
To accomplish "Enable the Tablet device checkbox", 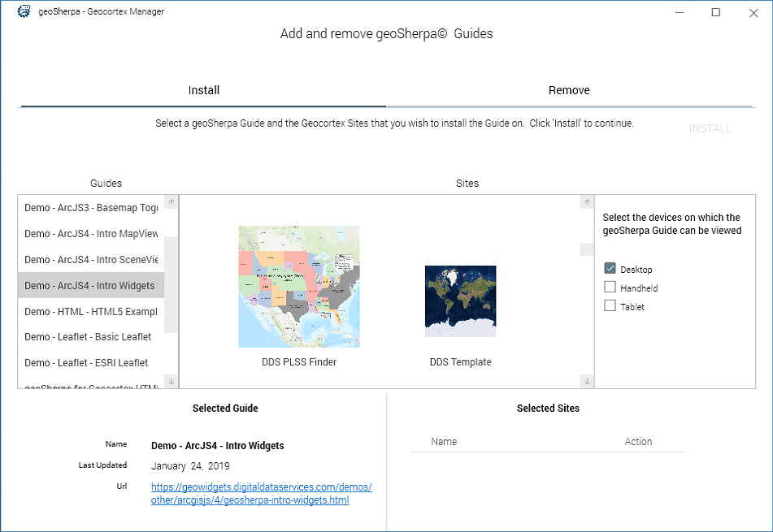I will click(610, 305).
